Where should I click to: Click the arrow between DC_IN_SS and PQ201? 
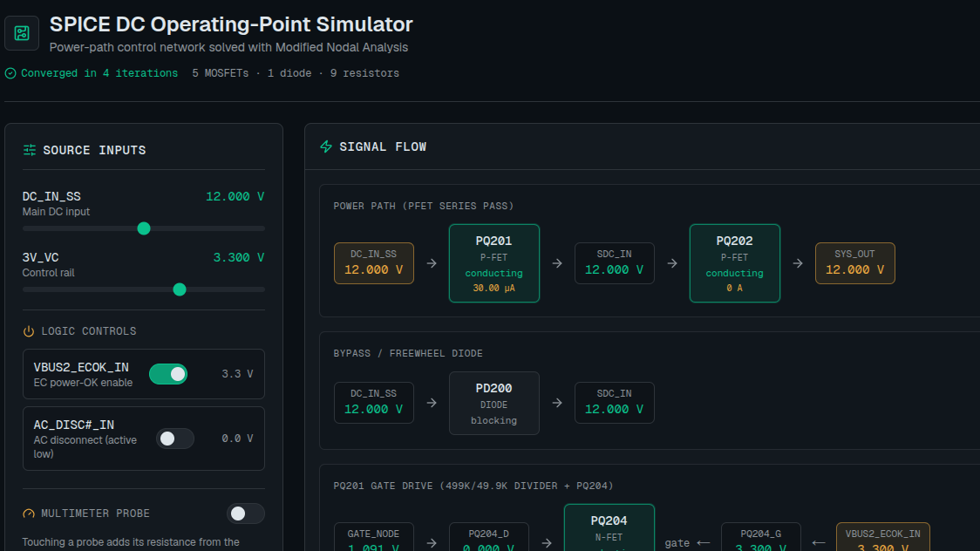pos(432,263)
